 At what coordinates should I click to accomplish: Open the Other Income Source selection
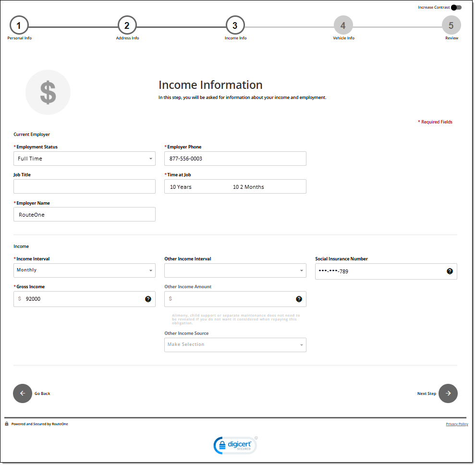(x=235, y=345)
